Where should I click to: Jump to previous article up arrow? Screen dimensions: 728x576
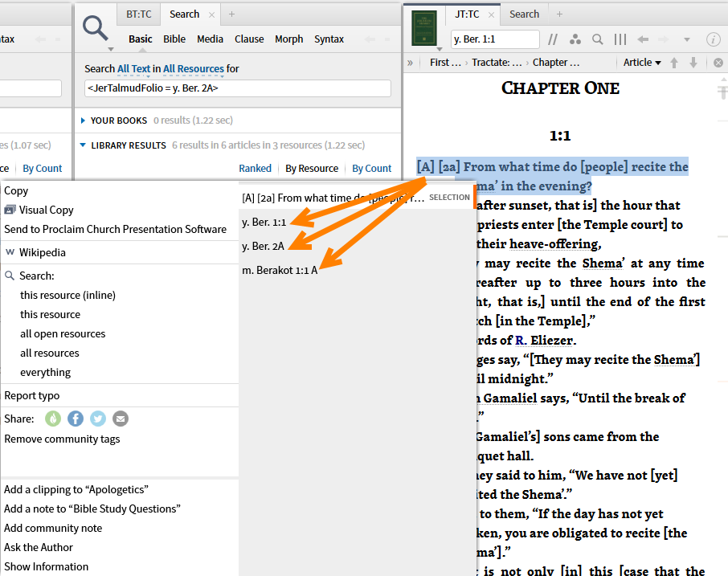coord(674,63)
